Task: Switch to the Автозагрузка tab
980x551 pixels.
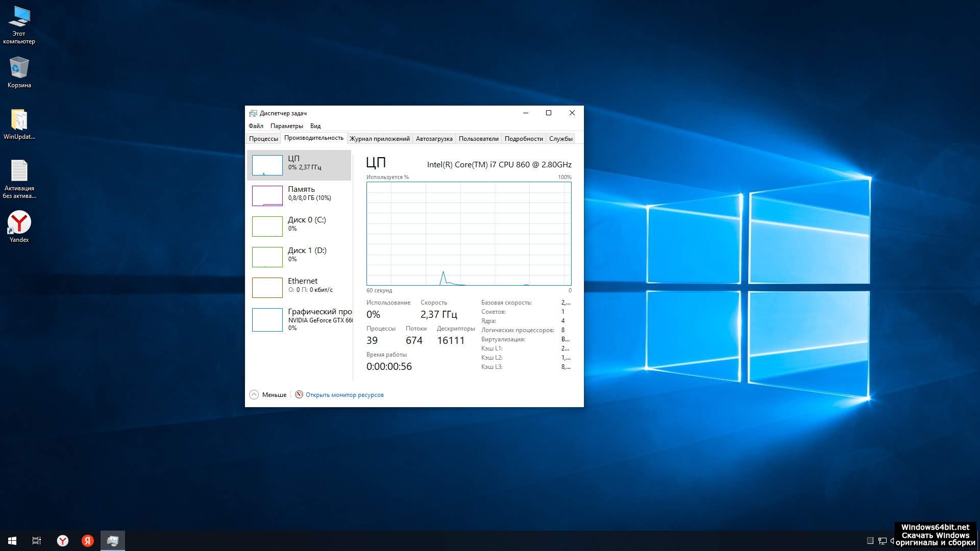Action: (434, 139)
